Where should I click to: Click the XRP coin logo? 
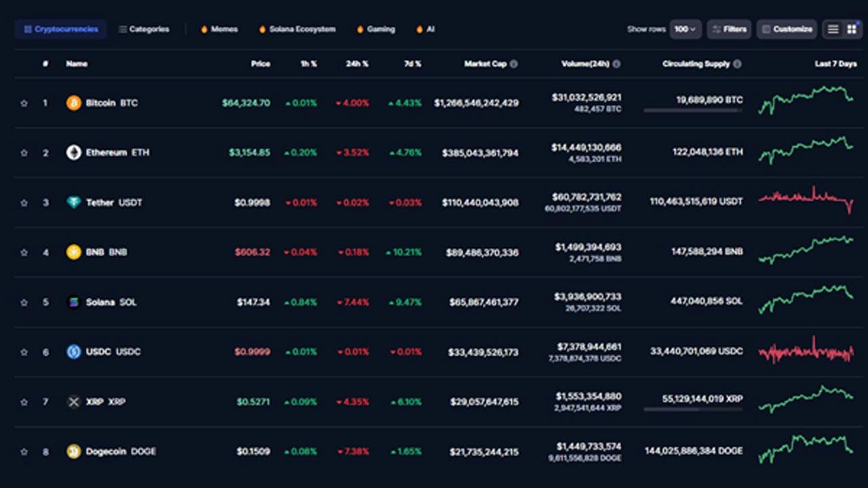(x=73, y=402)
